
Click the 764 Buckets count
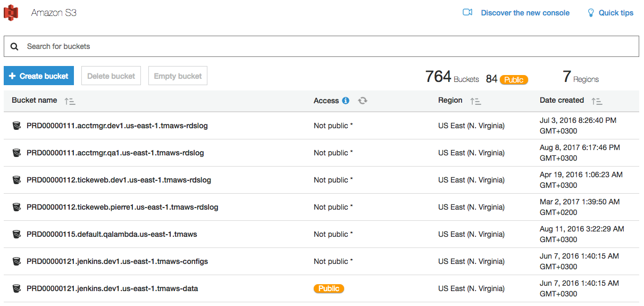452,77
